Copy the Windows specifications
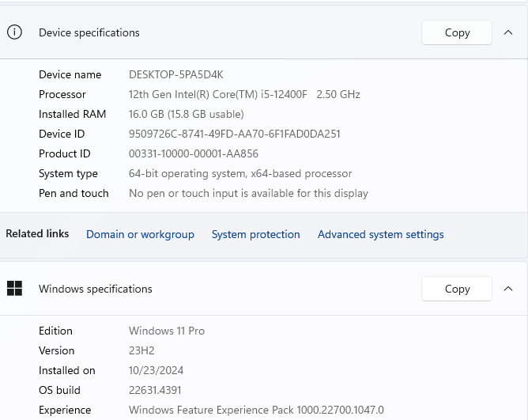Viewport: 528px width, 420px height. [x=457, y=289]
